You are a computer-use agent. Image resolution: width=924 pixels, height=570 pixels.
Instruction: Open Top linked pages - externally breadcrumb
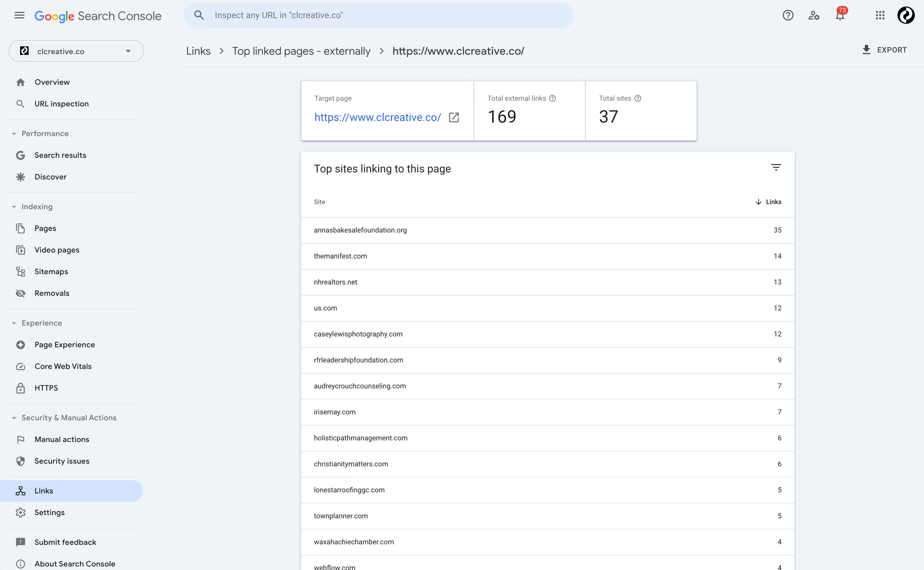pyautogui.click(x=301, y=51)
